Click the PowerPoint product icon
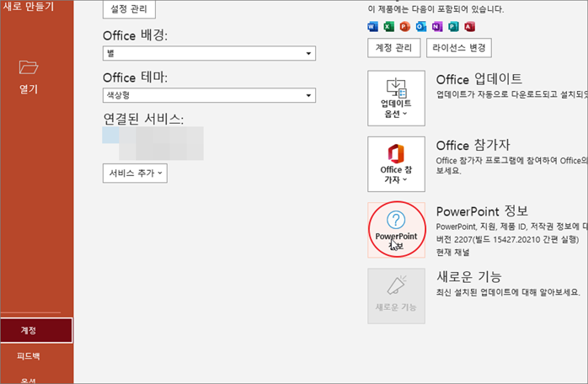Screen dimensions: 588x384 [405, 27]
